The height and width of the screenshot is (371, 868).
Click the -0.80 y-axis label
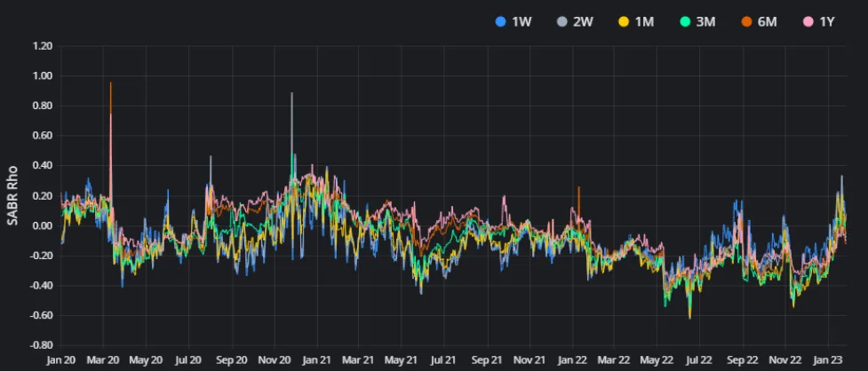pyautogui.click(x=42, y=345)
